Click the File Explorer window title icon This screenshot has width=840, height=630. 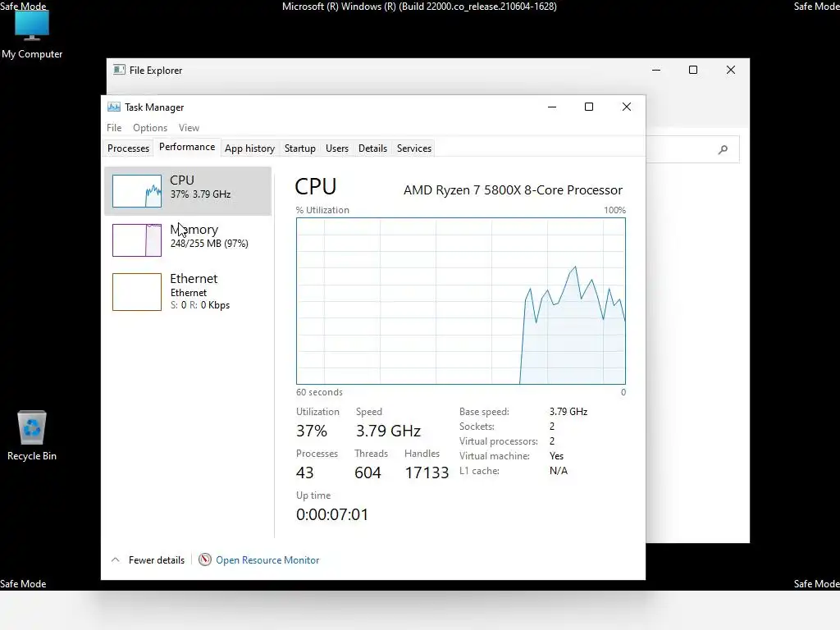119,71
